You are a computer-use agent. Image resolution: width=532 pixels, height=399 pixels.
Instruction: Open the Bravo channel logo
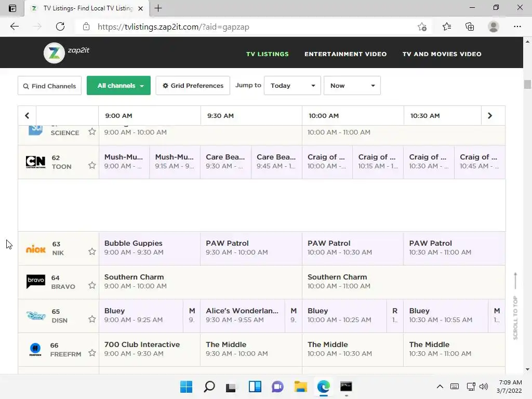tap(36, 281)
